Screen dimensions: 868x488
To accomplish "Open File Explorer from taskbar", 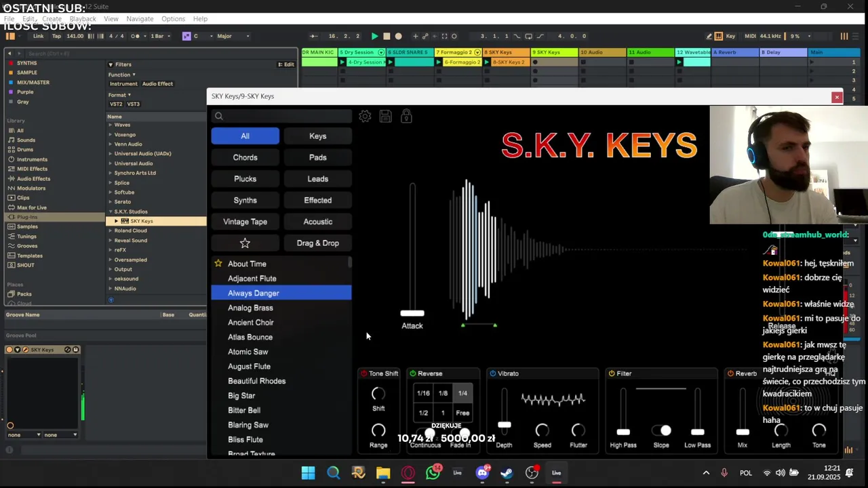I will [x=383, y=473].
